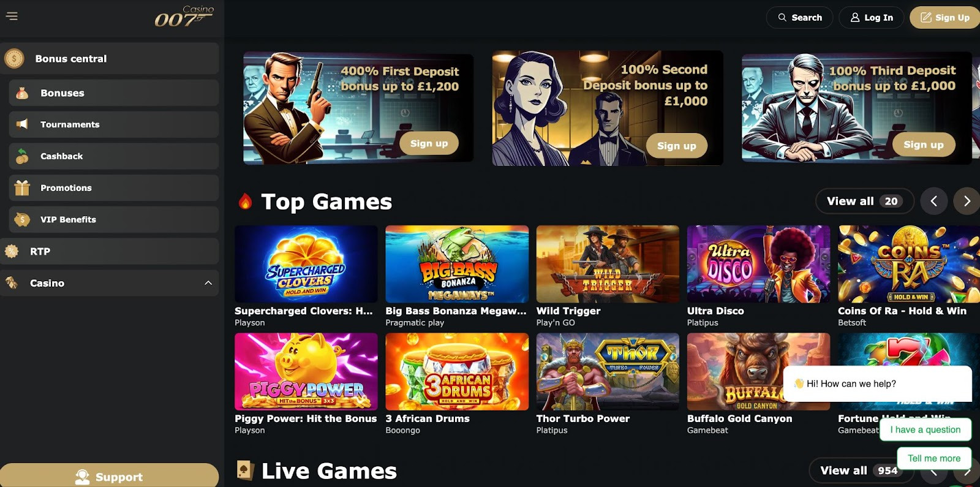
Task: Collapse the Casino section chevron
Action: [x=208, y=283]
